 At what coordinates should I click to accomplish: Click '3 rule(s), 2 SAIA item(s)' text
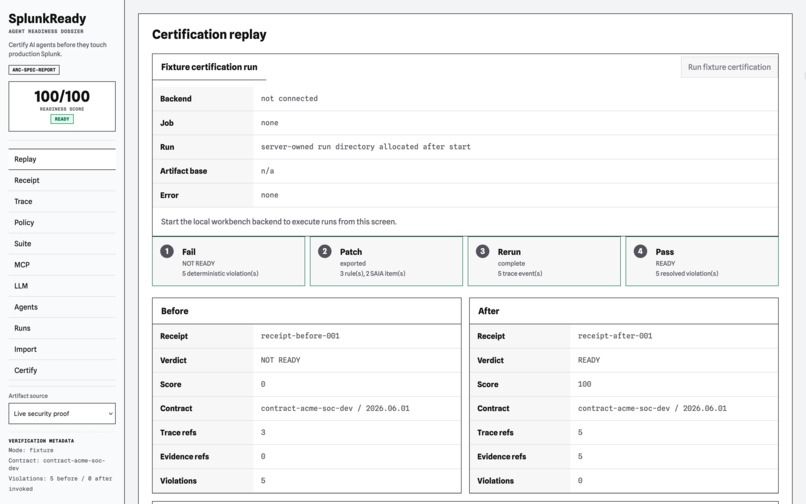(x=373, y=274)
